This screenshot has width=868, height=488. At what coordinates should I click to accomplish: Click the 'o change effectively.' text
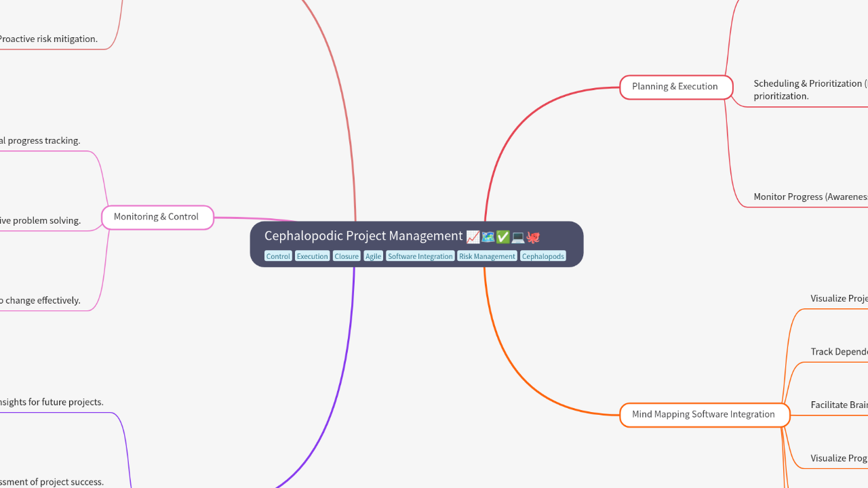(40, 301)
